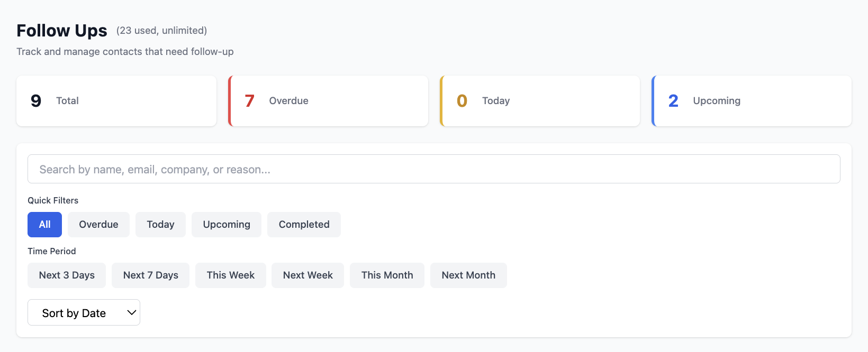This screenshot has height=352, width=868.
Task: Click the dropdown chevron on Sort by Date
Action: [130, 312]
